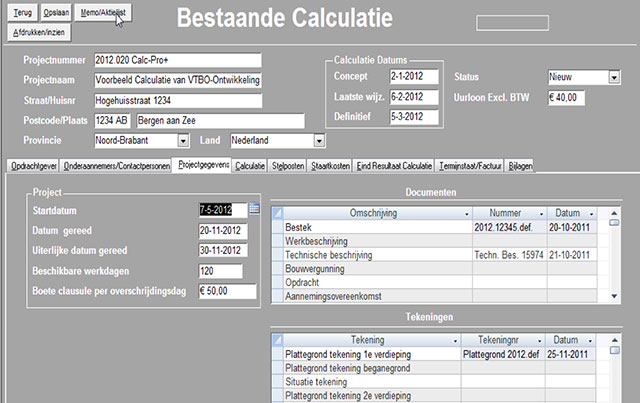Select the Projectgegevens tab
The image size is (640, 403).
[x=202, y=165]
